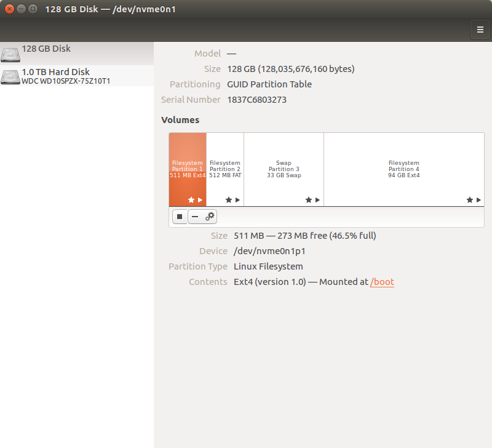Click the Linux Filesystem partition type value
492x448 pixels.
click(x=268, y=266)
